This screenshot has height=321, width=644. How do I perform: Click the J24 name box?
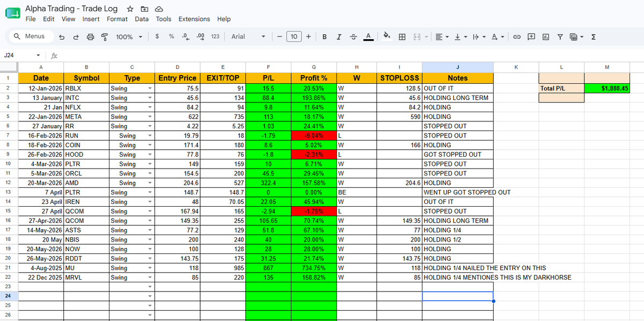click(19, 55)
